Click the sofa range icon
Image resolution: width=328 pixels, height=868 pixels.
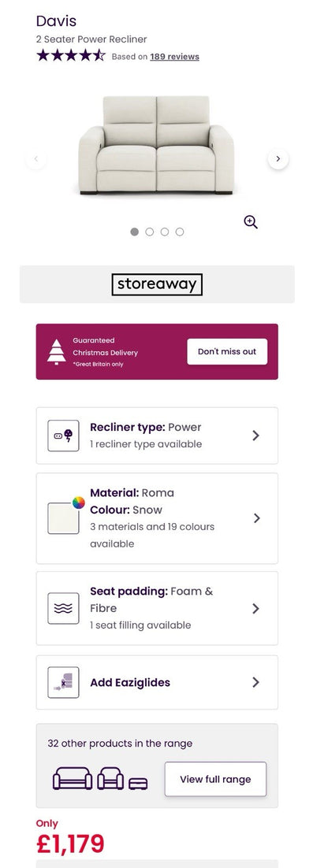click(x=73, y=778)
